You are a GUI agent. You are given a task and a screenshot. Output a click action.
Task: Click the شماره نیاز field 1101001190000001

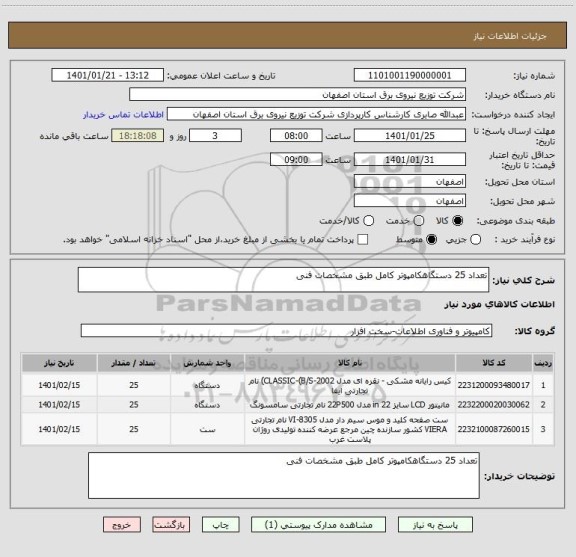(410, 75)
